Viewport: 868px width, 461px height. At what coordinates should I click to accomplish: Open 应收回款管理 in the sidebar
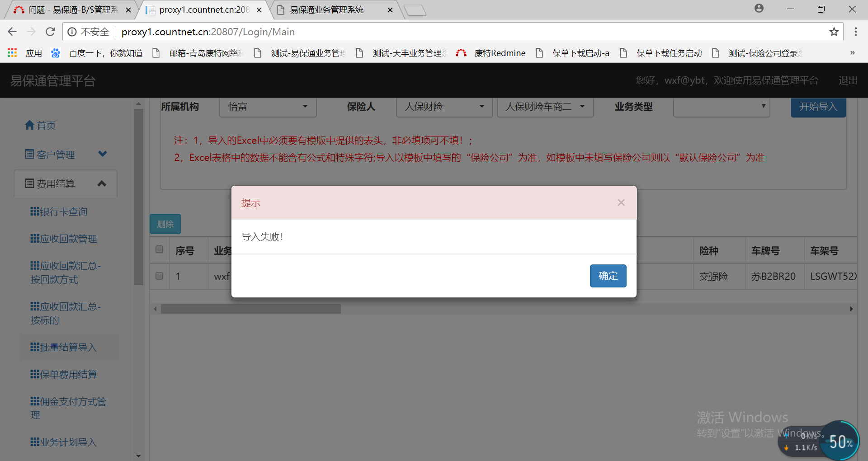[64, 239]
